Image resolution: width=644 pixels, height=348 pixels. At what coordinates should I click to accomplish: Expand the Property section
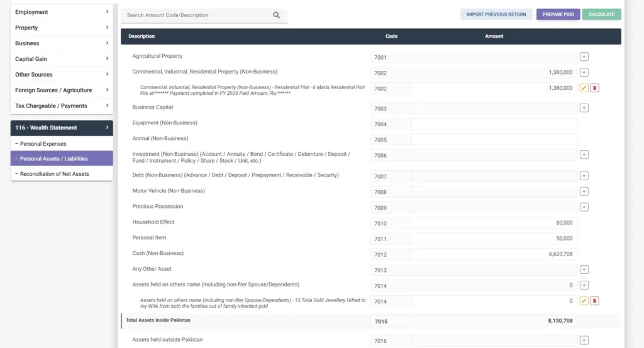[62, 28]
